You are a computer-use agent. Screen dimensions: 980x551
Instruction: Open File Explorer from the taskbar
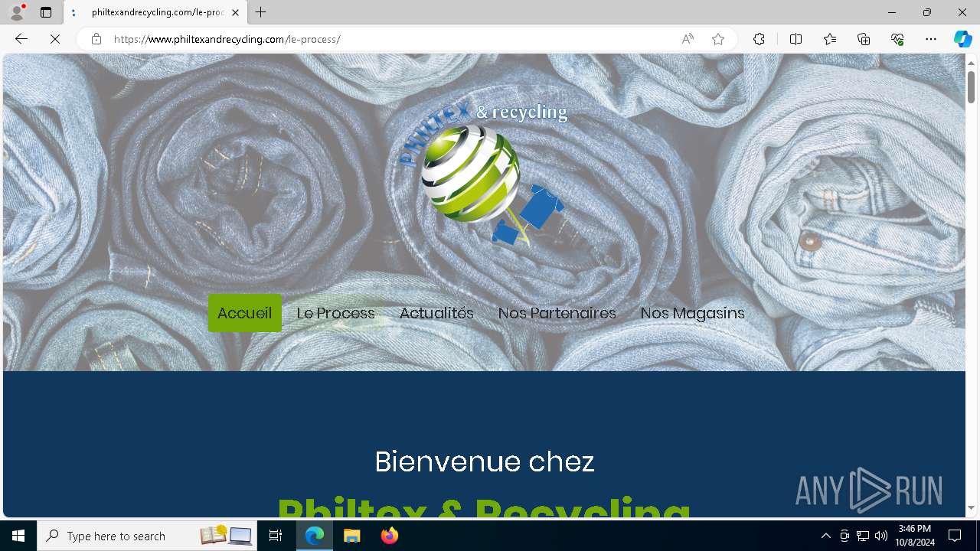coord(351,536)
